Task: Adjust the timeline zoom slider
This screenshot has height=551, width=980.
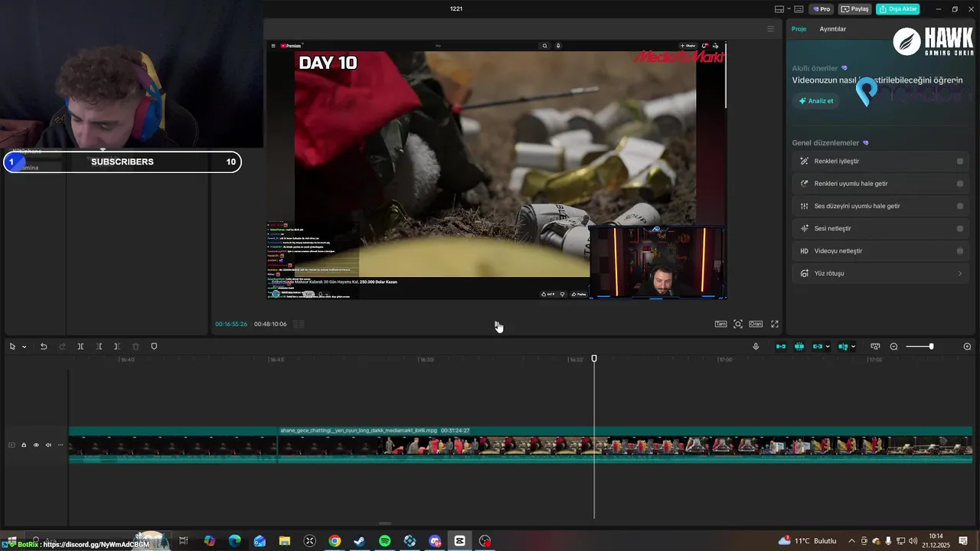Action: tap(919, 347)
